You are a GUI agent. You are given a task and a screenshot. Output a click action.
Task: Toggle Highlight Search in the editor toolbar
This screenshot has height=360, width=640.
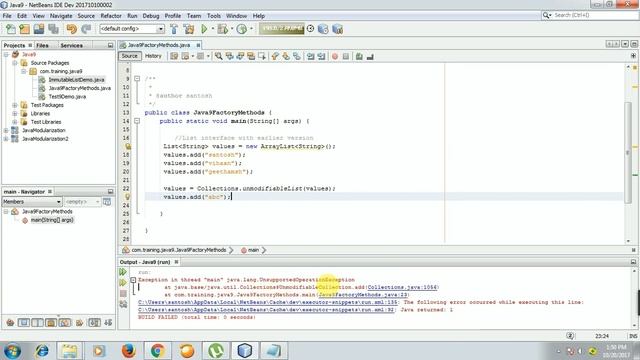[x=251, y=56]
